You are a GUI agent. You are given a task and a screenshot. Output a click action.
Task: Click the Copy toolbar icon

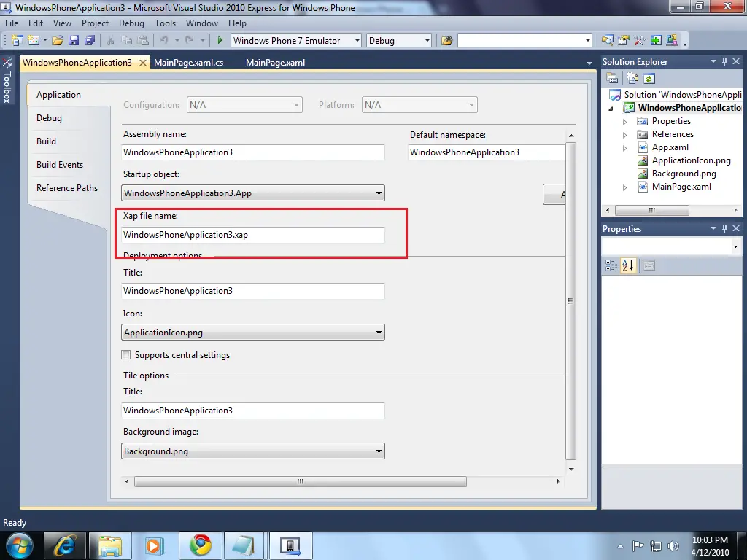[x=127, y=41]
